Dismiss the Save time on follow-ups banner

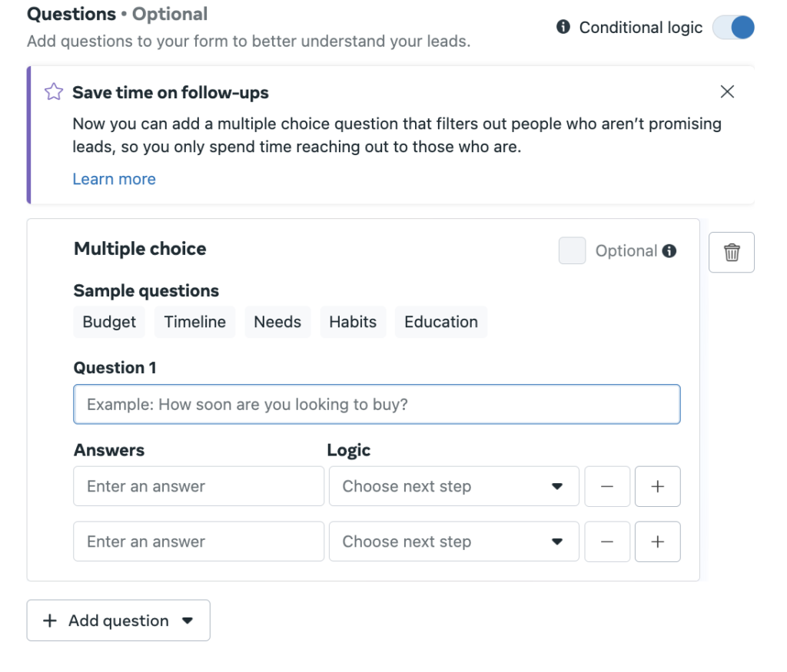pos(727,92)
